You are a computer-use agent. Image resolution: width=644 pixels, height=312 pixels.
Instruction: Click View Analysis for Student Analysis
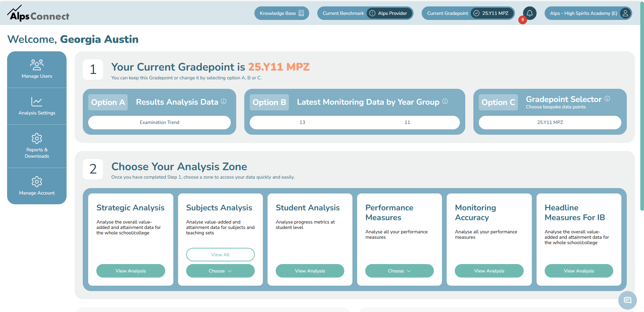point(310,271)
